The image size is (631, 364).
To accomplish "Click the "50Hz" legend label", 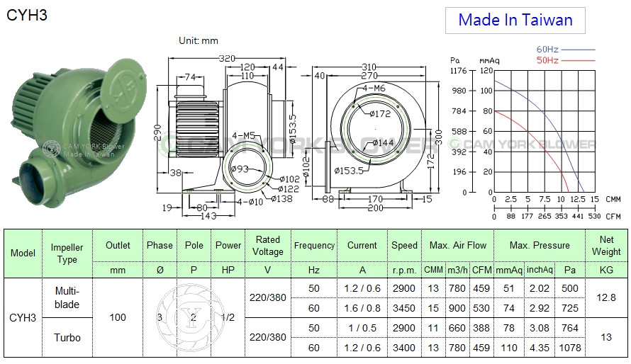I will pos(547,60).
